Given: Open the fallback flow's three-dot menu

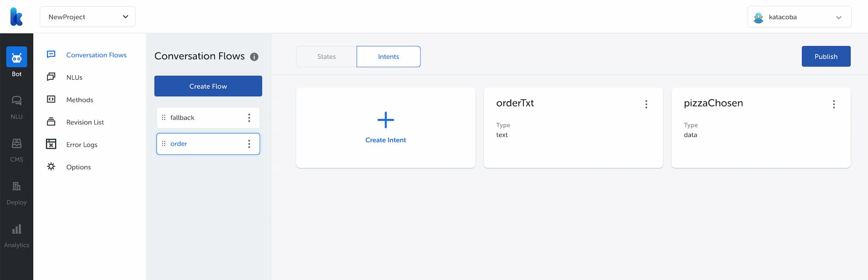Looking at the screenshot, I should [x=249, y=118].
